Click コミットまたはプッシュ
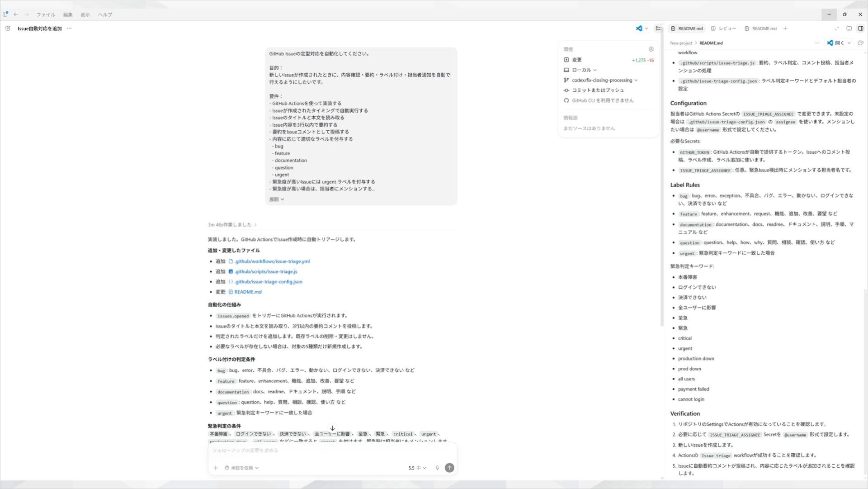The height and width of the screenshot is (489, 868). pos(594,90)
